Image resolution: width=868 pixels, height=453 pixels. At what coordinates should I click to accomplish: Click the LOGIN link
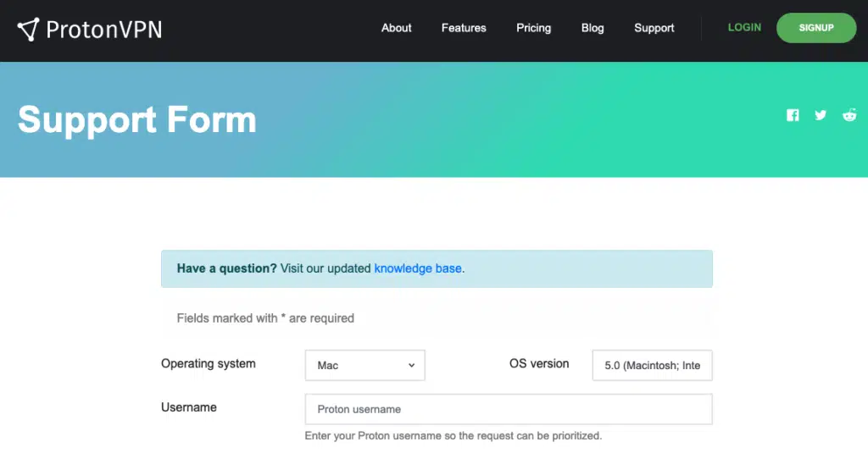[744, 28]
